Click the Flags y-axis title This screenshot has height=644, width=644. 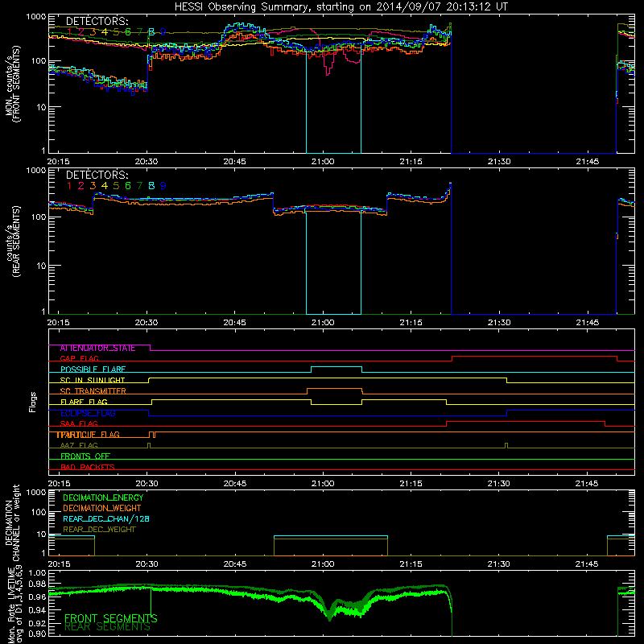click(x=33, y=402)
